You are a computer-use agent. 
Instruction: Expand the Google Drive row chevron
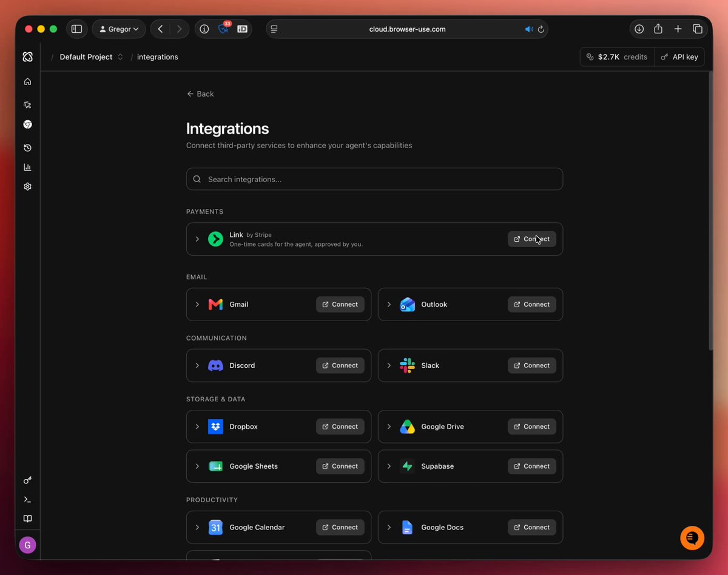pos(389,427)
